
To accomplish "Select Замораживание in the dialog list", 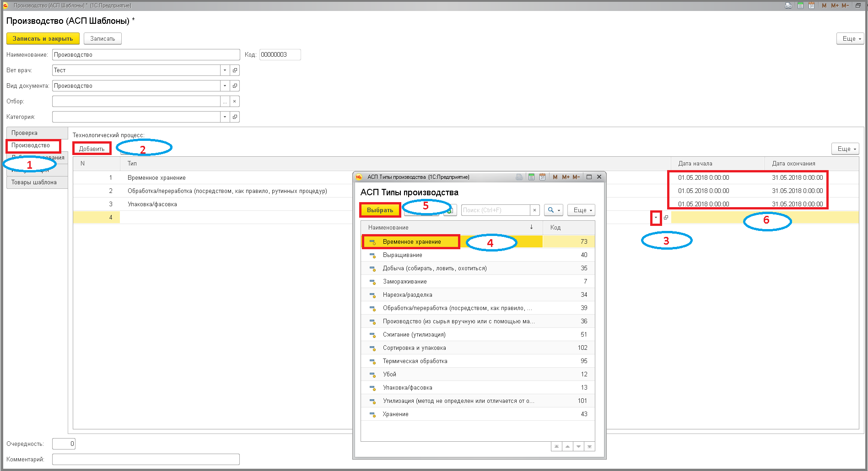I will click(x=478, y=282).
